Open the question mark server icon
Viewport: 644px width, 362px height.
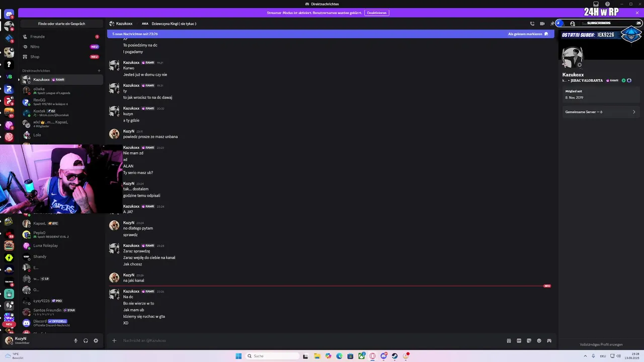pos(9,64)
